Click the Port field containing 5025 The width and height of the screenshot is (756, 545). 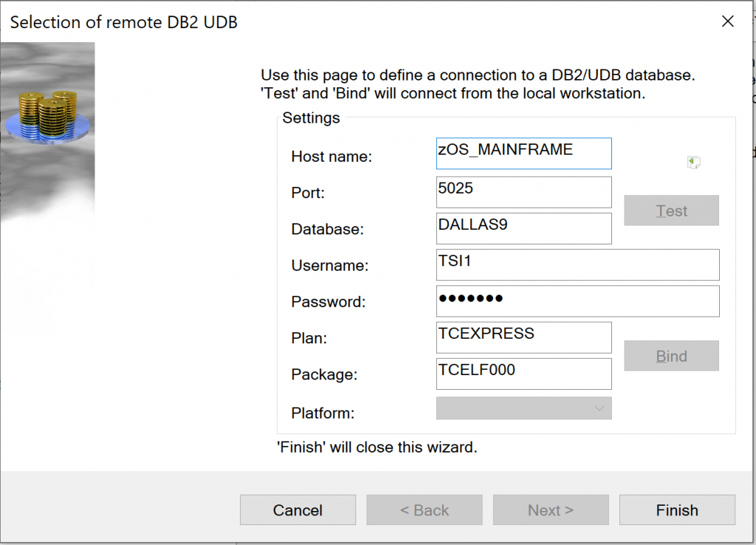(x=523, y=192)
